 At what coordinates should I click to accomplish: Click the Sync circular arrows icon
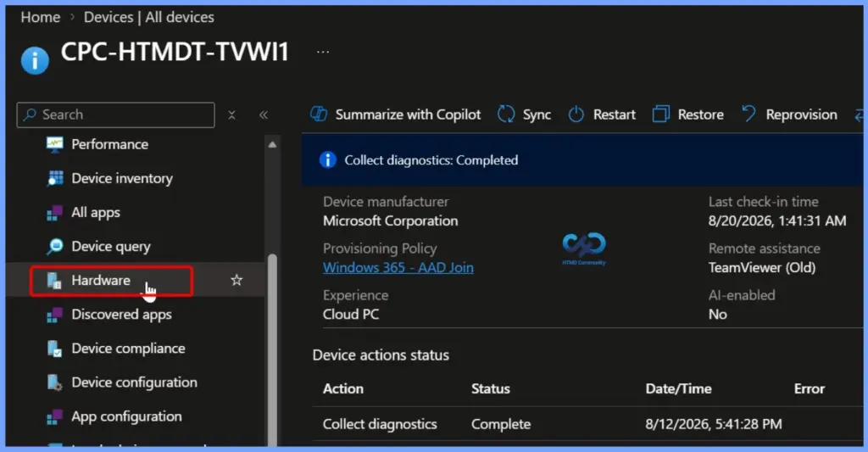coord(506,114)
